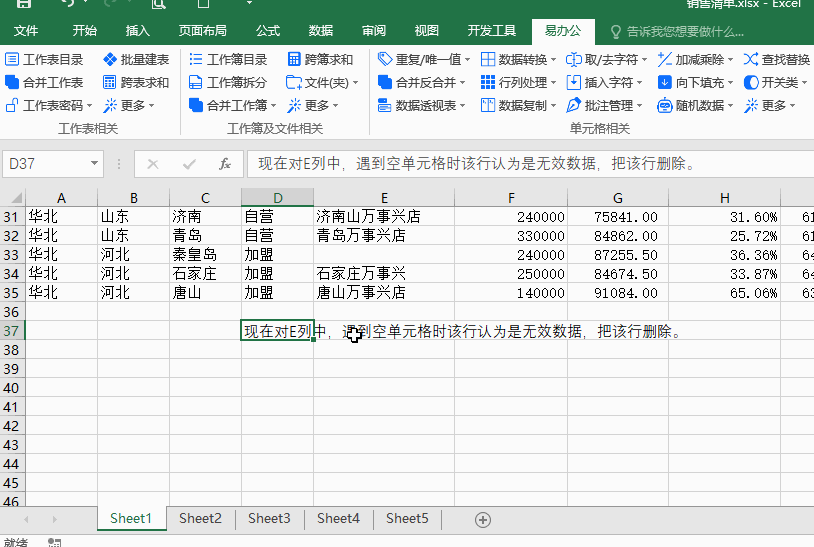Open the 审阅 tab

click(x=374, y=31)
